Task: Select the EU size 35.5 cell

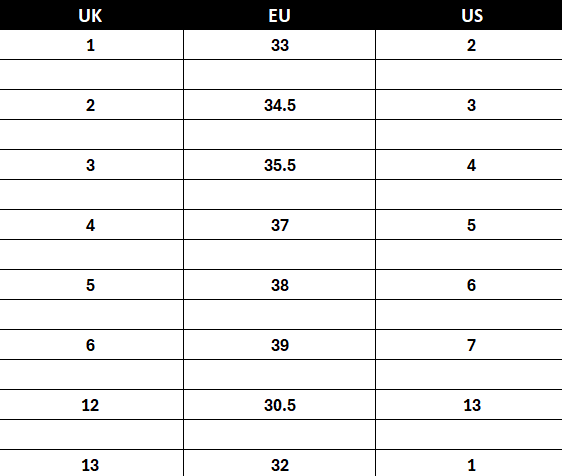Action: (x=280, y=165)
